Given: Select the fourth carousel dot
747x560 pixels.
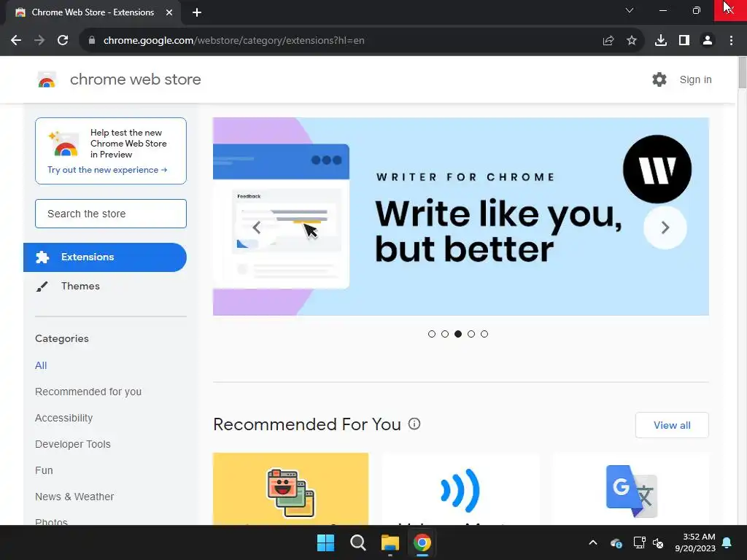Looking at the screenshot, I should pos(471,334).
